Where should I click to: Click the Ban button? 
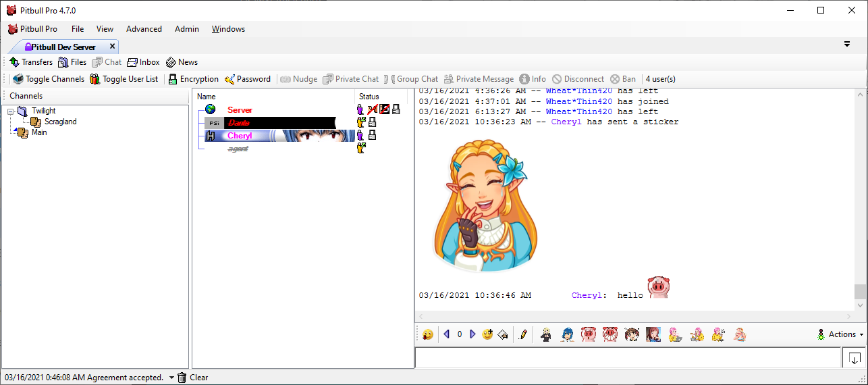tap(623, 79)
